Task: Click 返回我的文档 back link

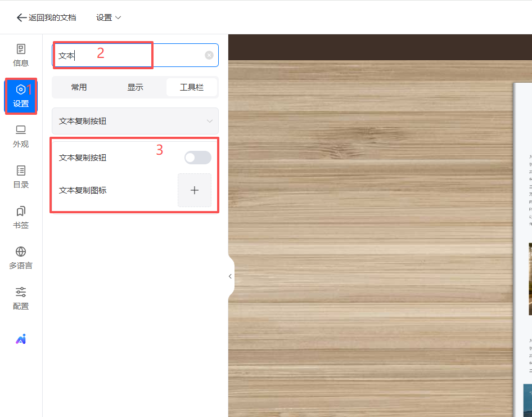Action: (47, 17)
